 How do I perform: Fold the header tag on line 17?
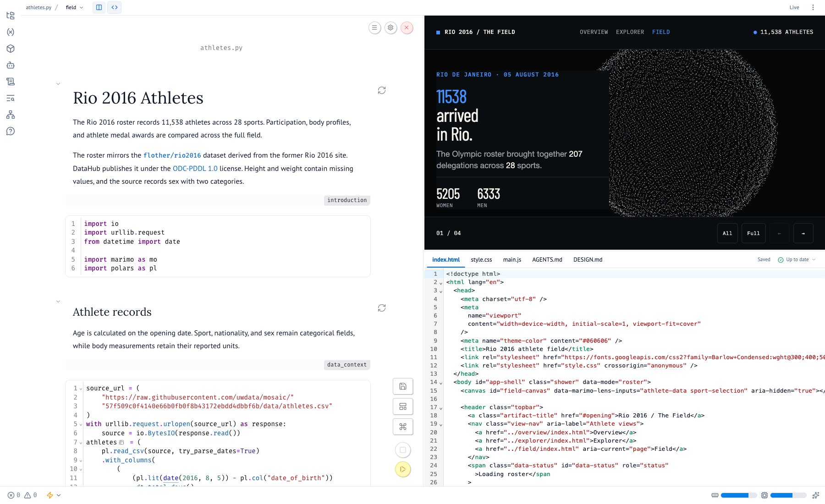[441, 408]
